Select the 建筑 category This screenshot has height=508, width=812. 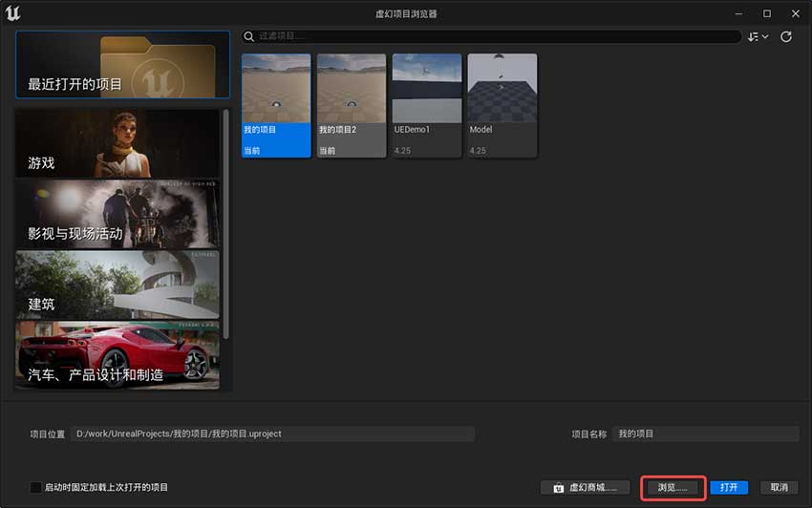click(x=117, y=285)
